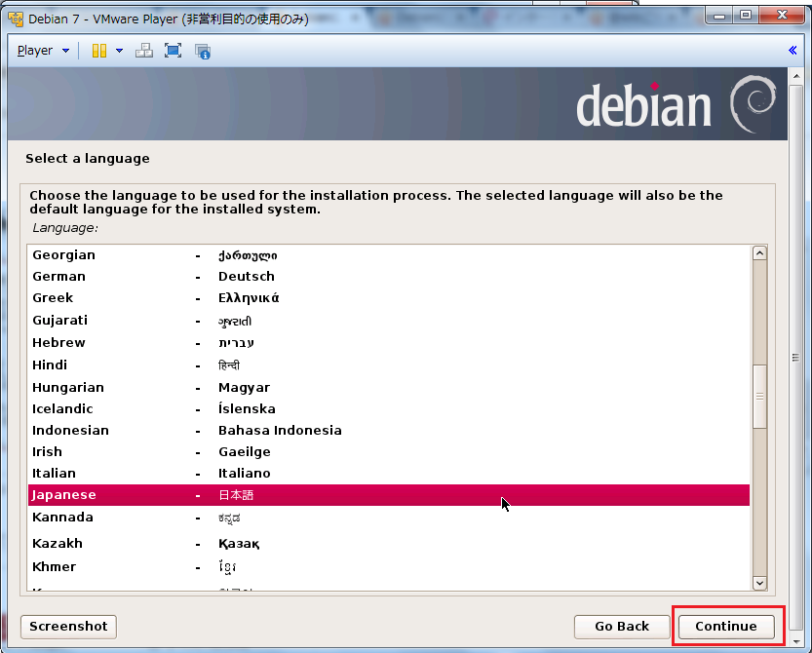Click the Unity mode toolbar icon

203,51
